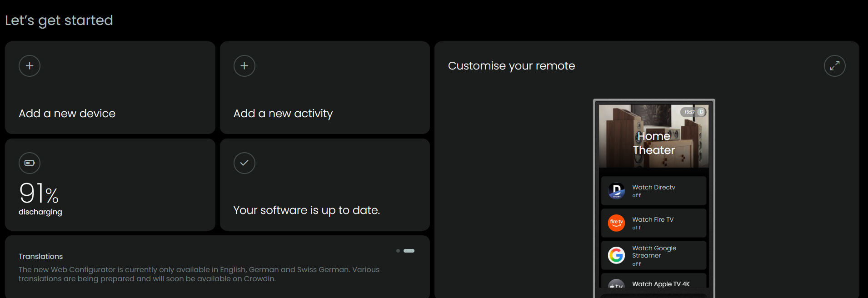868x298 pixels.
Task: Click the Google logo icon
Action: click(x=616, y=255)
